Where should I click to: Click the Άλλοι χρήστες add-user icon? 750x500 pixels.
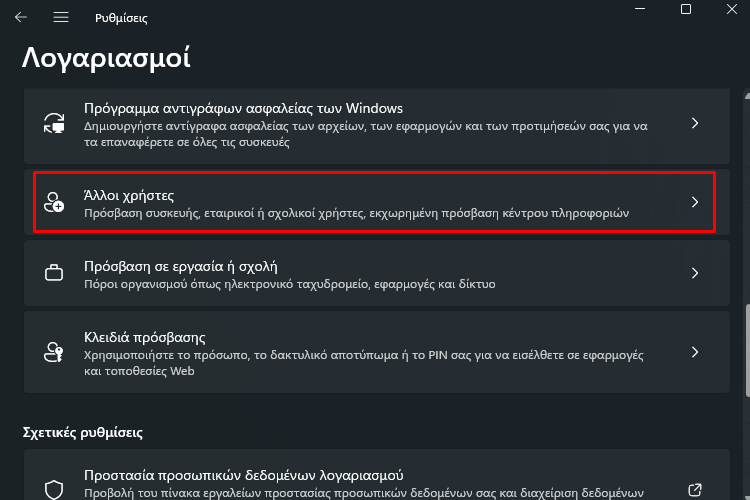click(x=54, y=202)
